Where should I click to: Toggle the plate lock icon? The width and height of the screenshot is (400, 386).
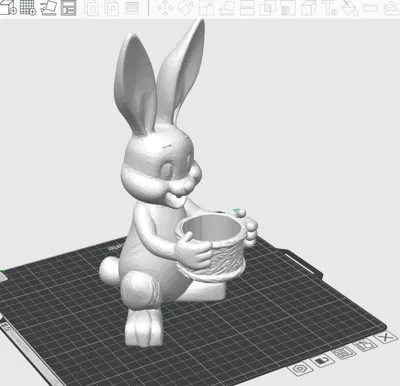[x=322, y=361]
